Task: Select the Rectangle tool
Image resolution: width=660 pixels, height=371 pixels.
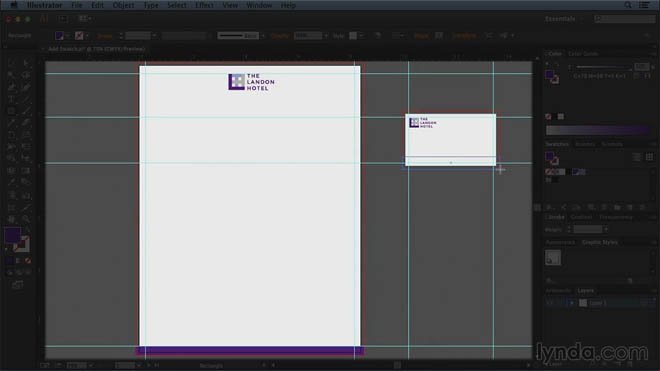Action: click(11, 112)
